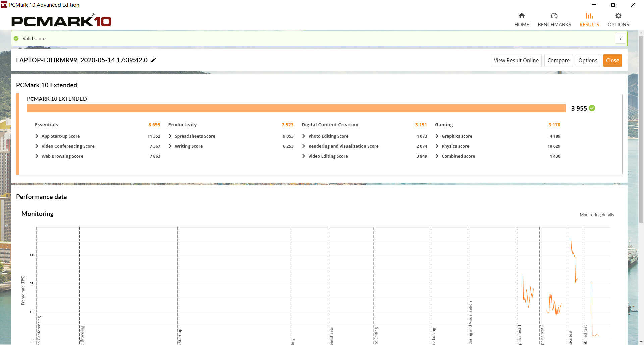This screenshot has height=345, width=644.
Task: Click the Spreadsheets value 9 053
Action: coord(288,136)
